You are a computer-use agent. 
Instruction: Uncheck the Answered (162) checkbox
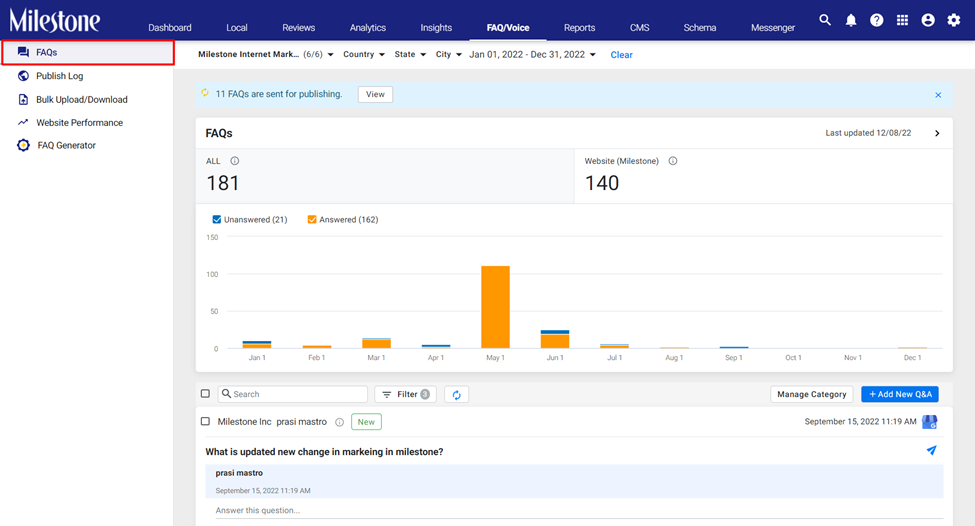(x=312, y=219)
